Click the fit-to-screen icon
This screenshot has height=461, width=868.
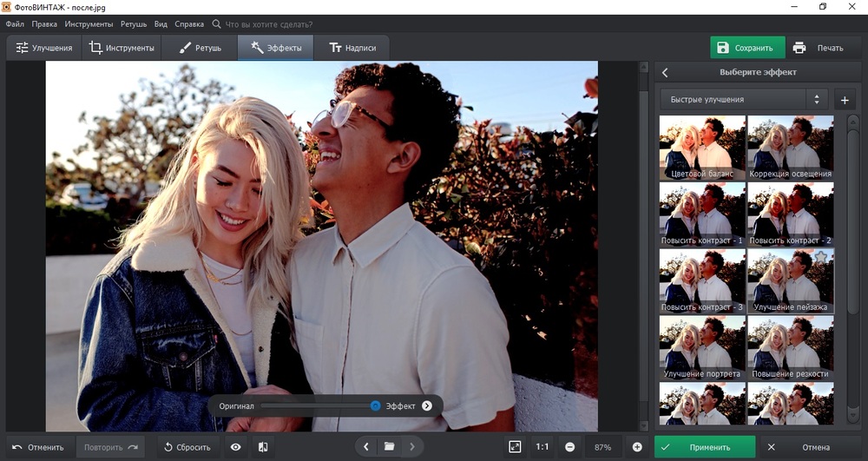point(514,446)
